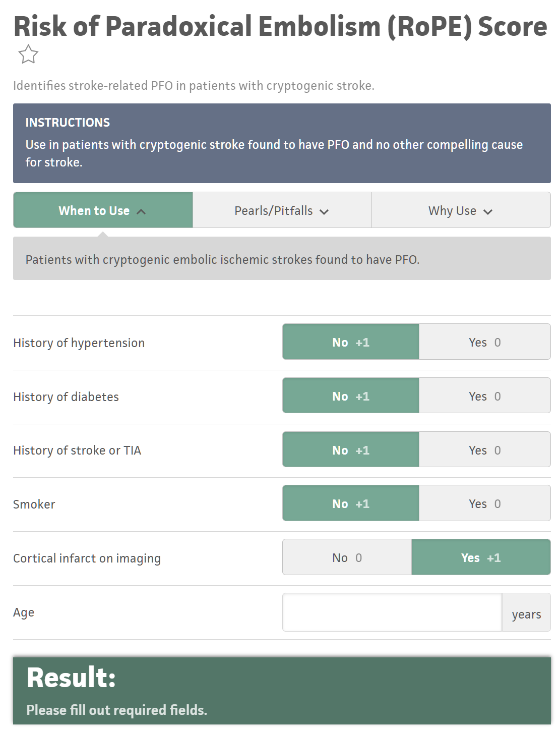The width and height of the screenshot is (560, 729).
Task: Switch to the Pearls/Pitfalls tab
Action: pos(282,210)
